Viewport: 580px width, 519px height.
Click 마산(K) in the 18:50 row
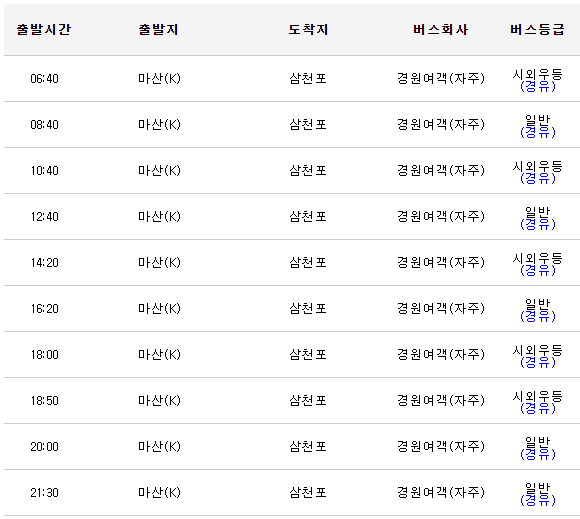click(159, 400)
